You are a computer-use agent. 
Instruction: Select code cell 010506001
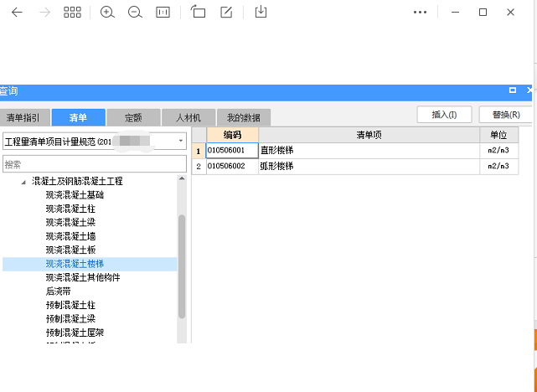[x=232, y=151]
